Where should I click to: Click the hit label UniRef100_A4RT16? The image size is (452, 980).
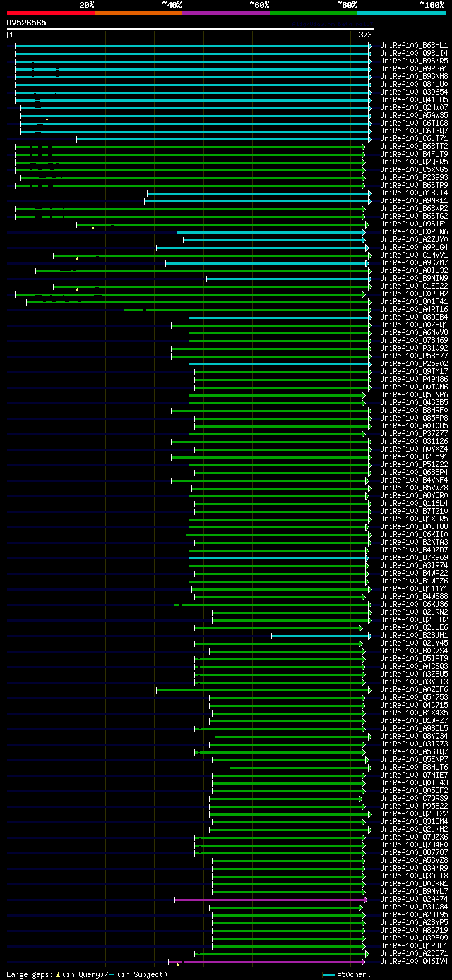[x=414, y=310]
